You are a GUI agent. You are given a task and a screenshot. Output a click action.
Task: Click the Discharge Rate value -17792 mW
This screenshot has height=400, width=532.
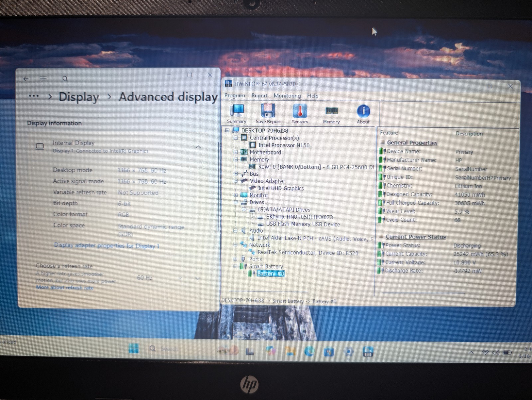467,271
